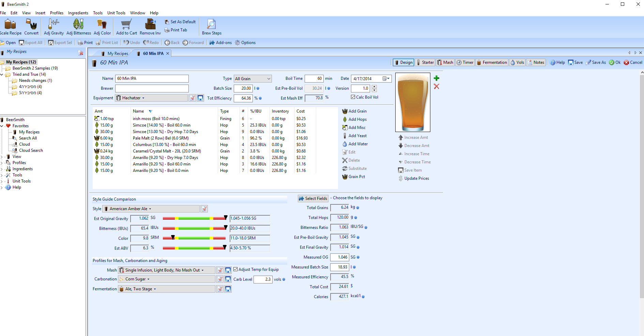Switch to the My Recipes tab
644x336 pixels.
tap(114, 54)
